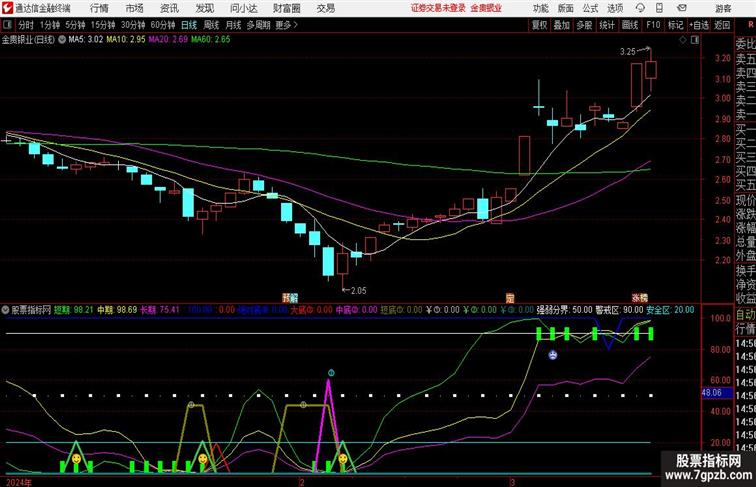This screenshot has height=487, width=756.
Task: Click the mobile phone icon in title bar
Action: pyautogui.click(x=659, y=8)
